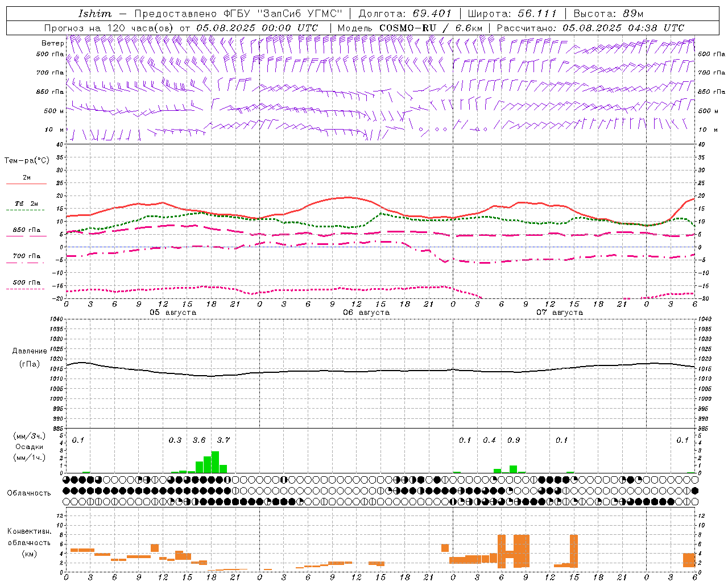Select the "(мм/1ч.)" precipitation unit label
Viewport: 728px width, 582px height.
(29, 458)
